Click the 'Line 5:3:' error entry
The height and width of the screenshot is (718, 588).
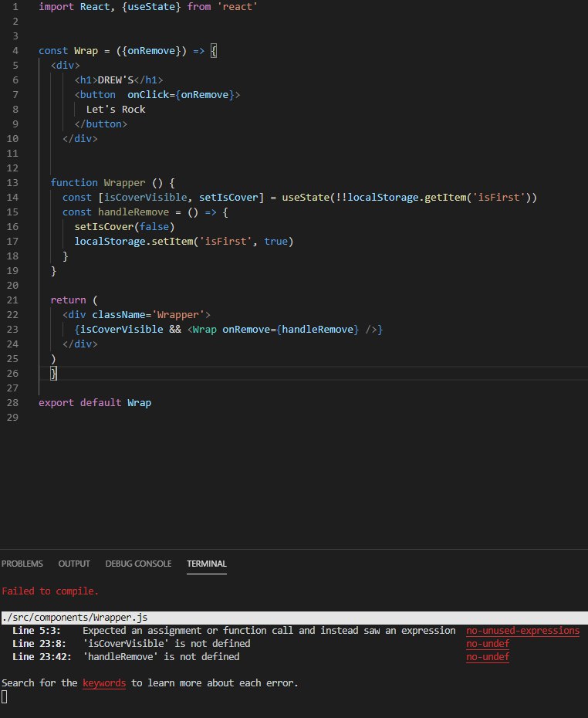pyautogui.click(x=36, y=631)
